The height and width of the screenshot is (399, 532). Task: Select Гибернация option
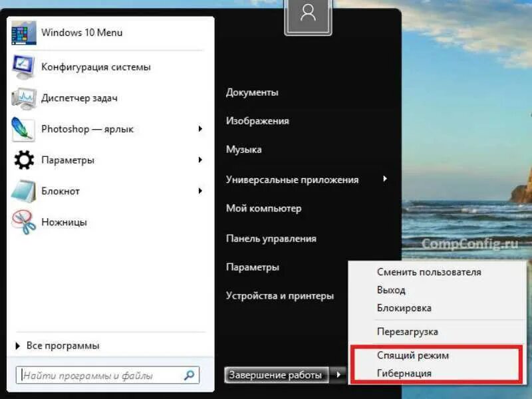(x=404, y=374)
